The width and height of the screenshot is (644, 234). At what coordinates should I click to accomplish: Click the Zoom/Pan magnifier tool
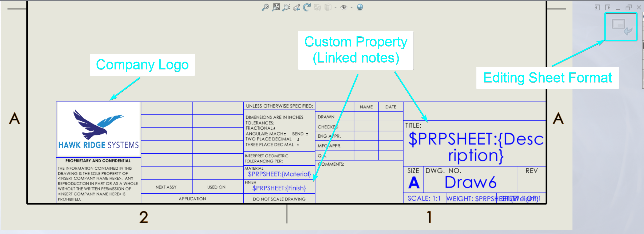tap(265, 7)
